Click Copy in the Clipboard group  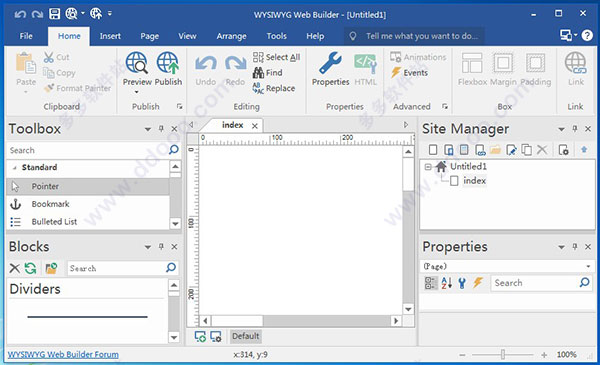[x=59, y=72]
